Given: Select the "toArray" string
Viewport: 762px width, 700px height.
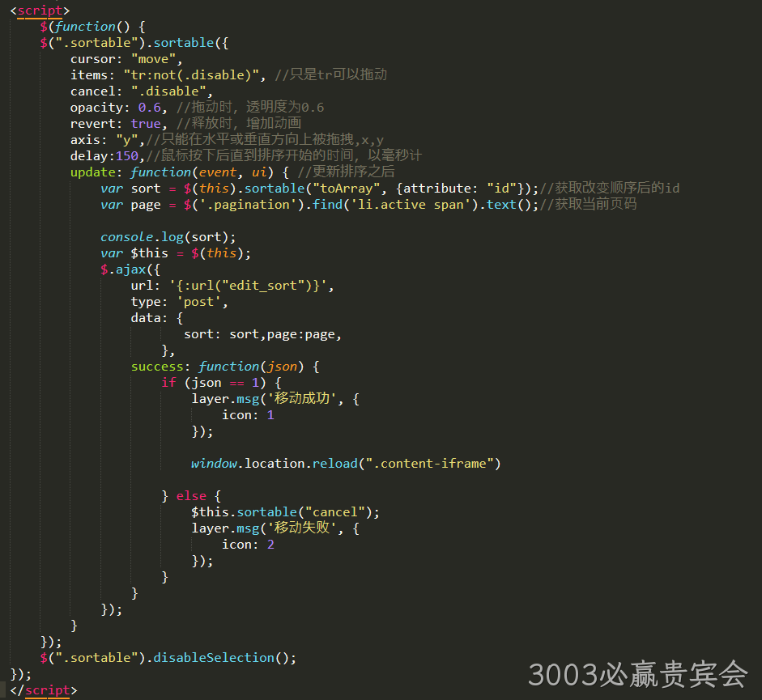Looking at the screenshot, I should (346, 189).
